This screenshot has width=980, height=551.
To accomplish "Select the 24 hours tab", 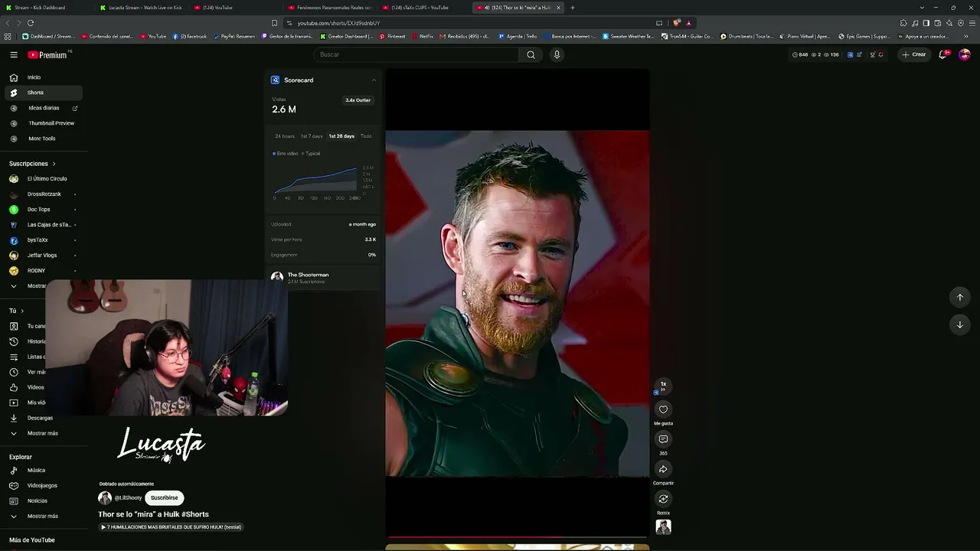I will coord(285,136).
